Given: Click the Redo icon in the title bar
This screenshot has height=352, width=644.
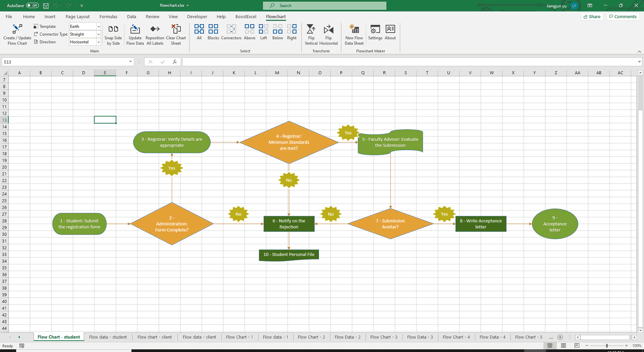Looking at the screenshot, I should 68,5.
